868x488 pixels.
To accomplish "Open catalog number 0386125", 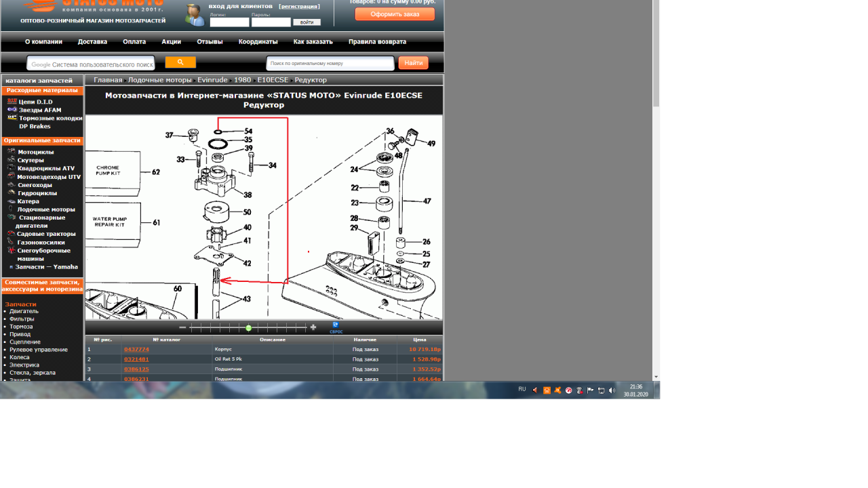I will 136,369.
